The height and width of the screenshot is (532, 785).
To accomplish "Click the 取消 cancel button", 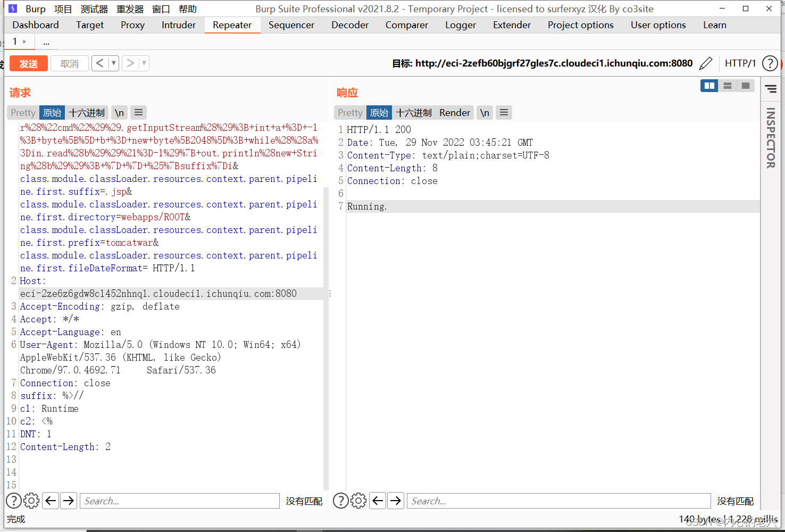I will (70, 63).
